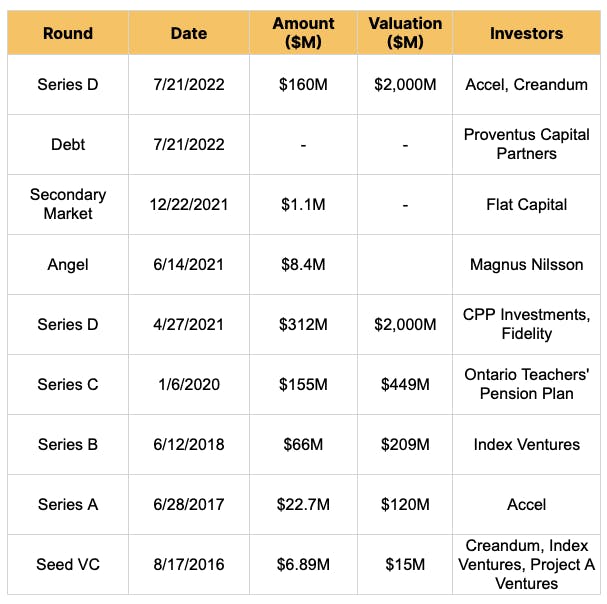The width and height of the screenshot is (607, 604).
Task: Select the Ontario Teachers' Pension Plan cell
Action: coord(526,384)
